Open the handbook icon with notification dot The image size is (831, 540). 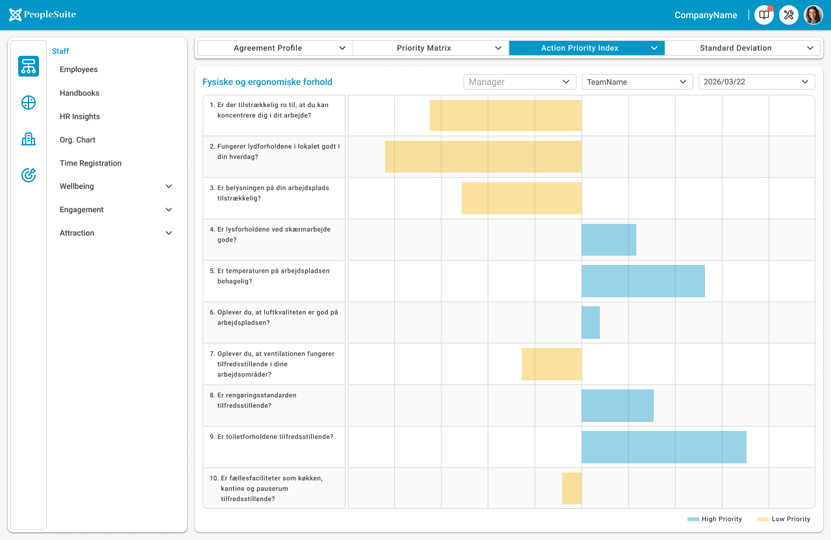tap(764, 15)
